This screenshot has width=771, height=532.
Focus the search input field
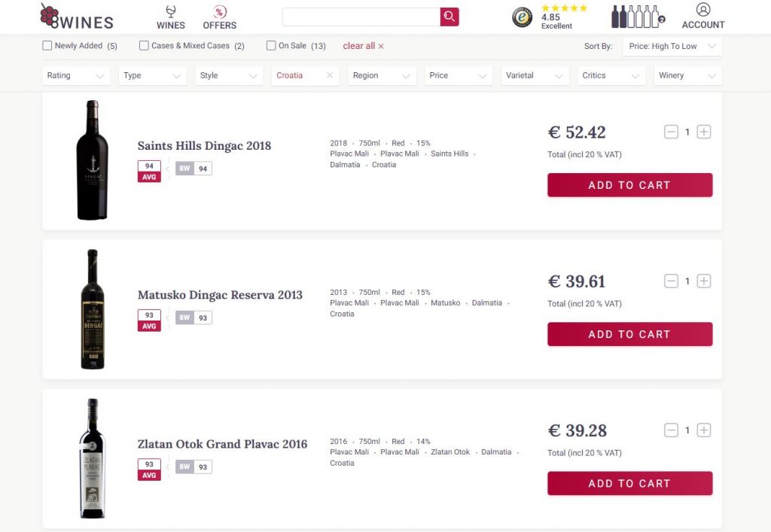pos(361,17)
